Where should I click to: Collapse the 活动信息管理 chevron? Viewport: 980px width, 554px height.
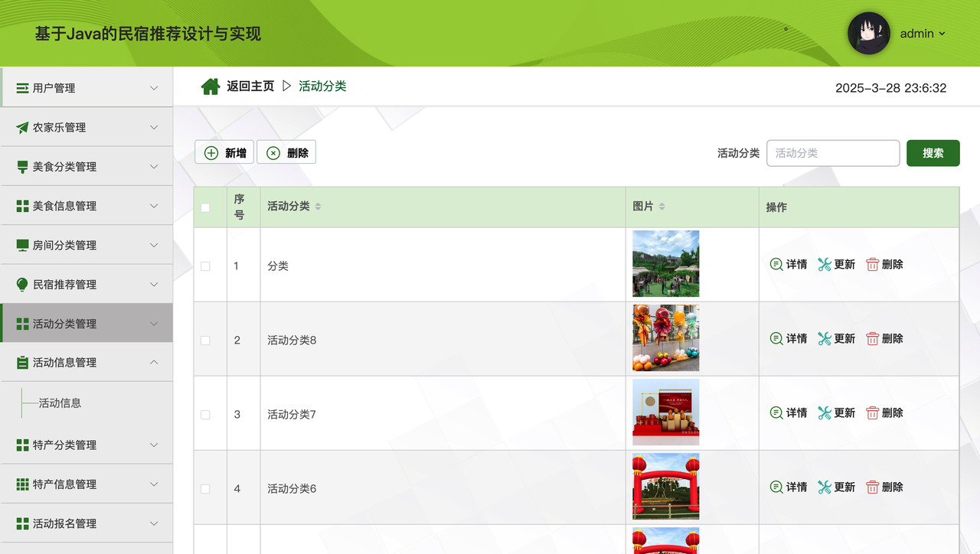coord(154,363)
